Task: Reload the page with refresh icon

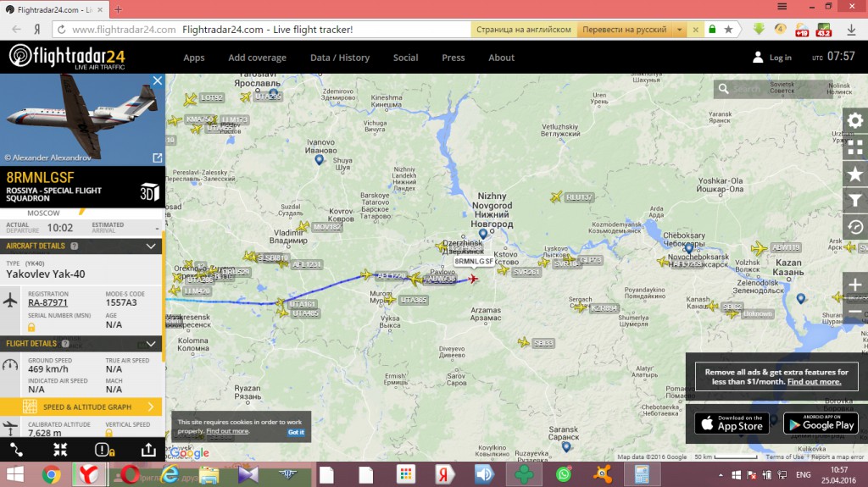Action: coord(61,30)
